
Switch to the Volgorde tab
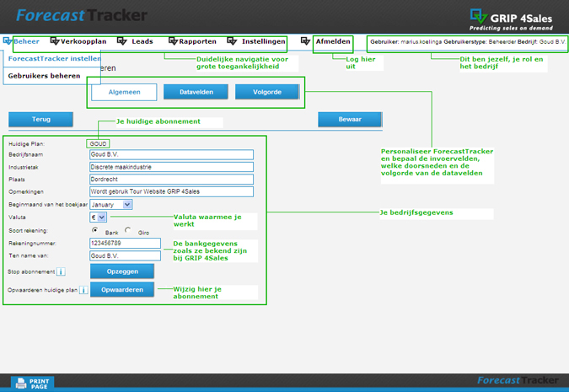(267, 92)
